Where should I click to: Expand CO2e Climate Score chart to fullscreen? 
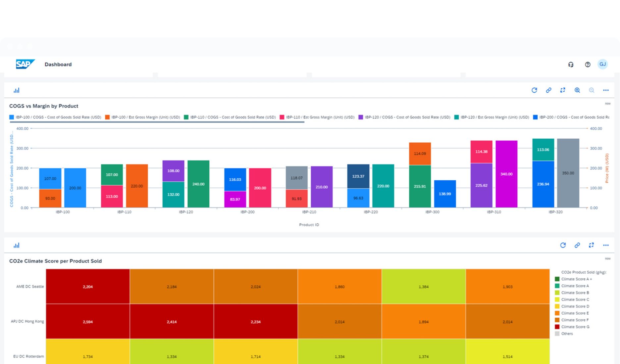click(591, 245)
